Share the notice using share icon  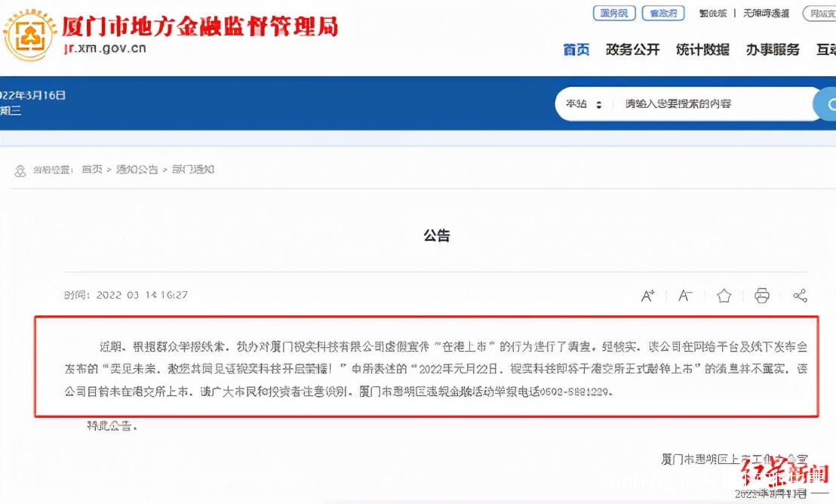[x=800, y=296]
